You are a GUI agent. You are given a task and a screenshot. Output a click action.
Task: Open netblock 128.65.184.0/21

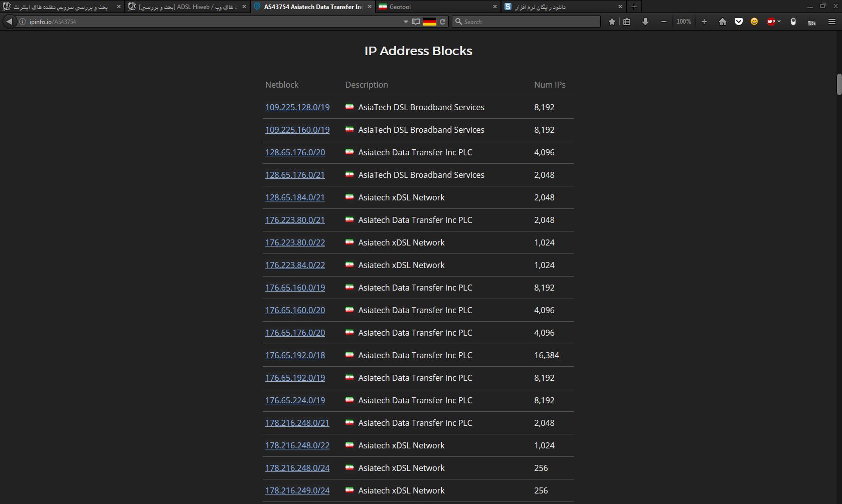click(295, 197)
